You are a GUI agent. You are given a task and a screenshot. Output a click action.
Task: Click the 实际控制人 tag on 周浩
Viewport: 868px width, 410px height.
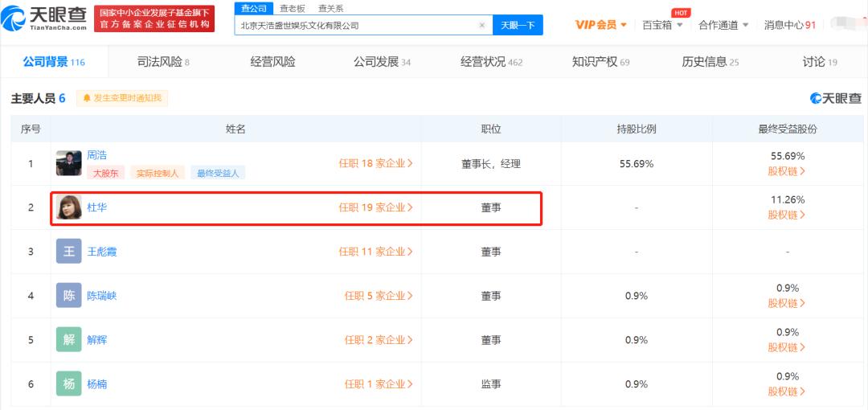[158, 173]
